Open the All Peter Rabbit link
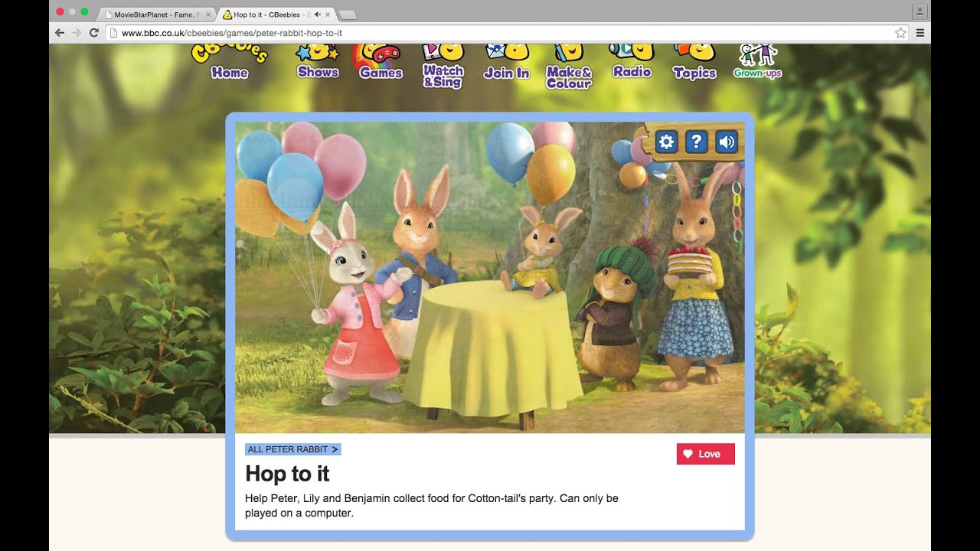Image resolution: width=980 pixels, height=551 pixels. 292,449
